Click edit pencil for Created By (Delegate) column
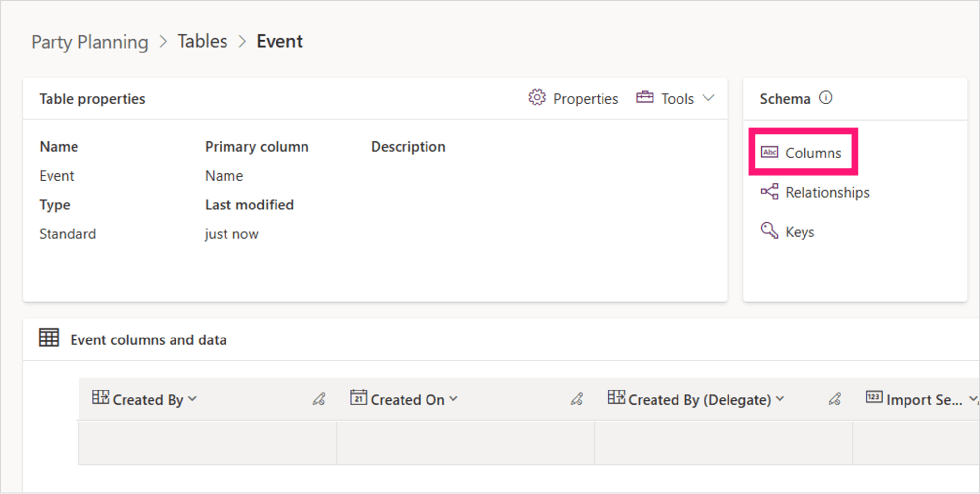The height and width of the screenshot is (494, 980). tap(835, 399)
